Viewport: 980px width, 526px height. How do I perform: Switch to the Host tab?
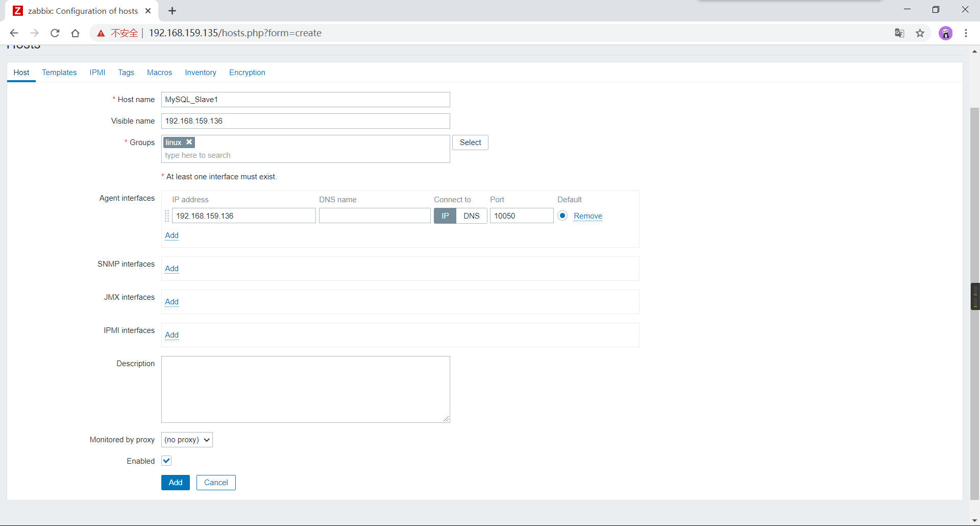pyautogui.click(x=21, y=73)
